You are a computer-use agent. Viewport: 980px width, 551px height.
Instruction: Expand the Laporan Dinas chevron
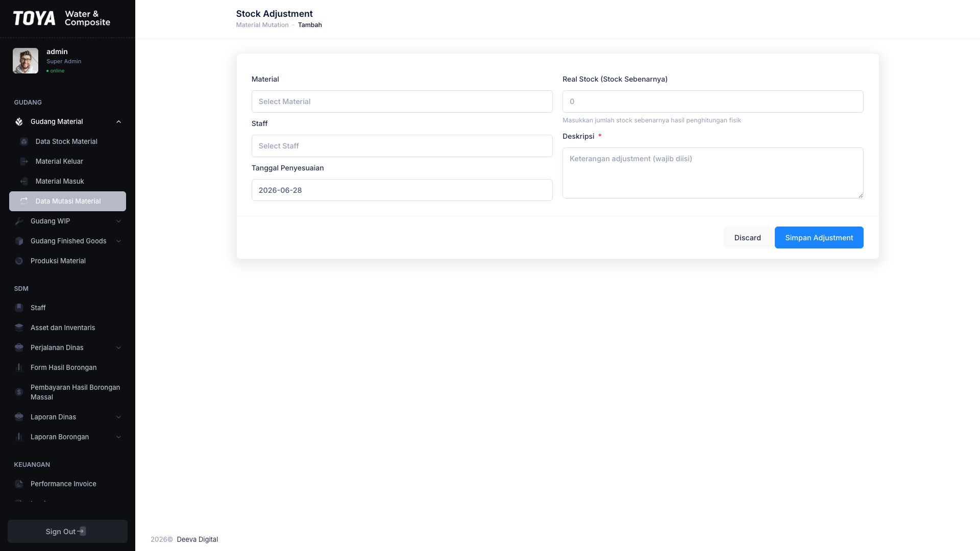click(118, 417)
